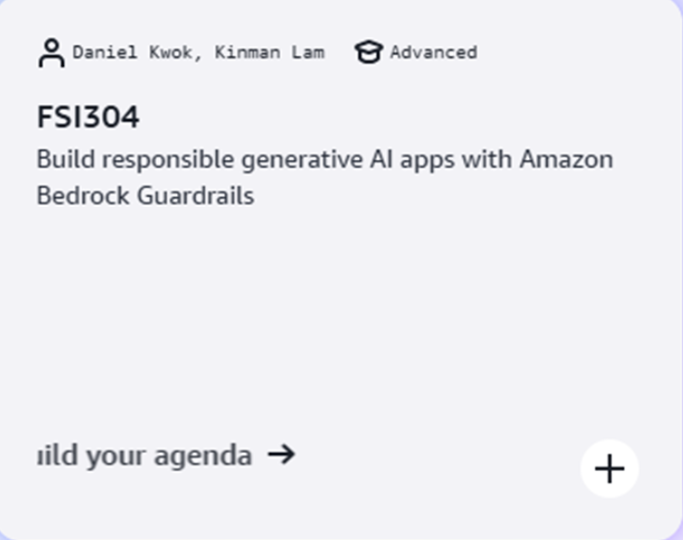Image resolution: width=683 pixels, height=540 pixels.
Task: Click the Bedrock Guardrails line of the title
Action: pyautogui.click(x=145, y=195)
